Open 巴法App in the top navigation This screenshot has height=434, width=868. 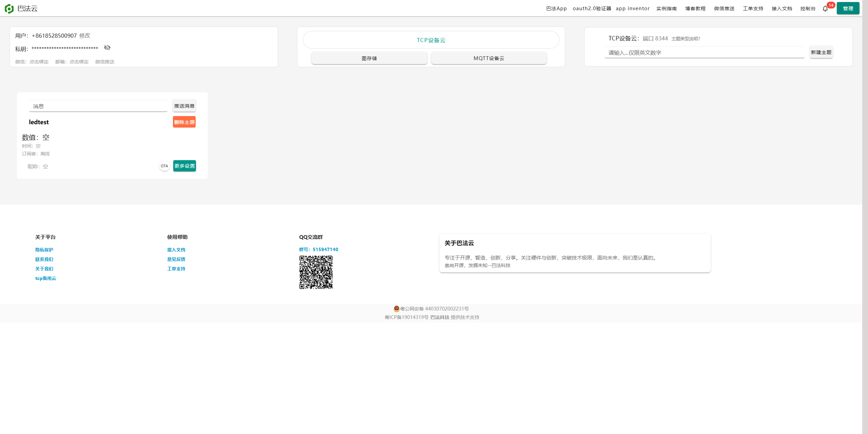[556, 8]
